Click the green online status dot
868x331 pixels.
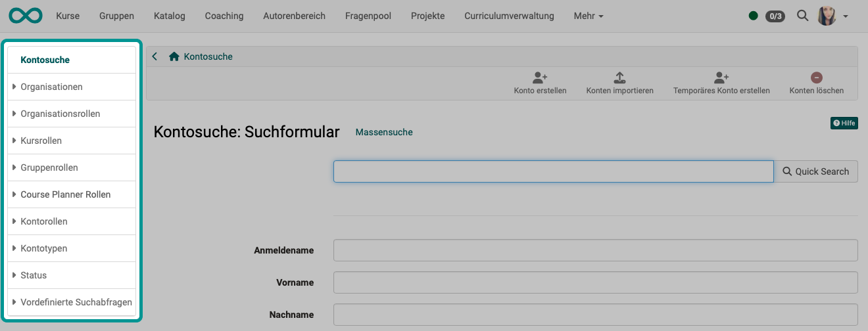(753, 16)
